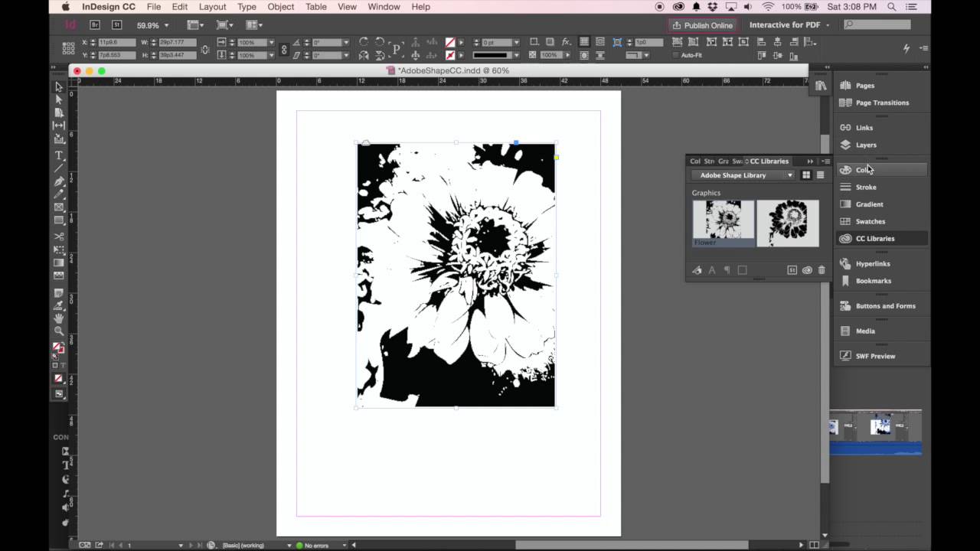Open the black stroke style dropdown swatch
The width and height of the screenshot is (980, 551).
click(x=495, y=55)
